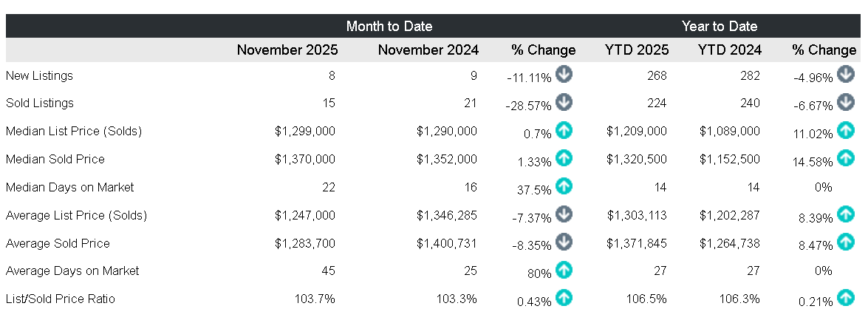The height and width of the screenshot is (323, 868).
Task: Click the up arrow icon beside 0.21%
Action: click(x=846, y=298)
